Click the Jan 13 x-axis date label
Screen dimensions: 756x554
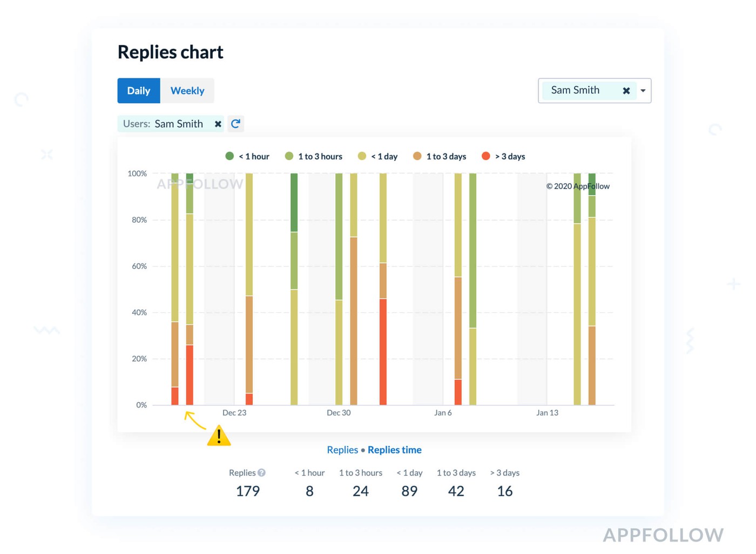(x=547, y=413)
